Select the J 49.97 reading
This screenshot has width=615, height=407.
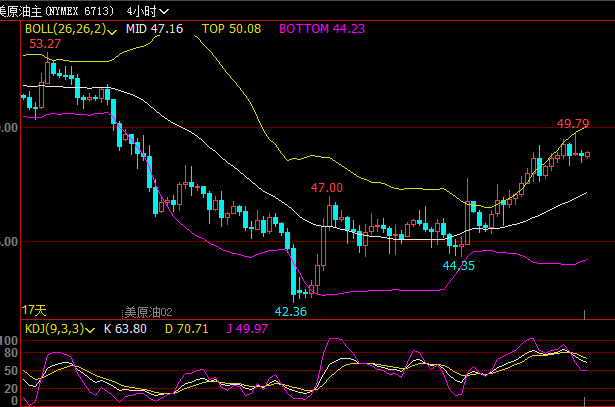247,329
